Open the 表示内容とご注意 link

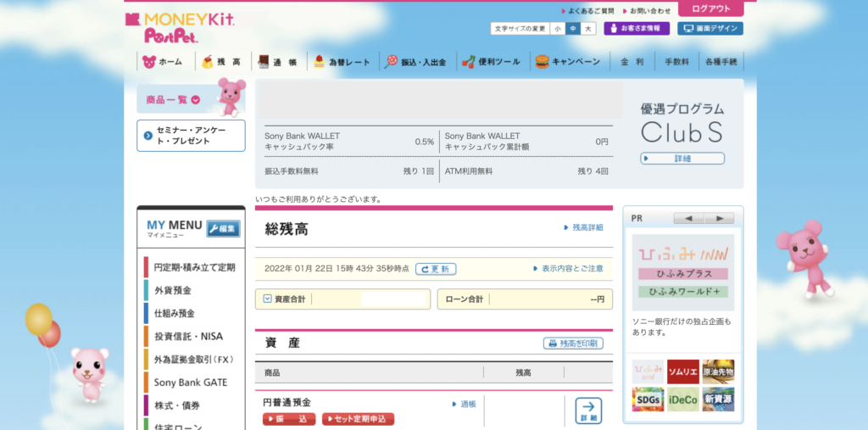point(568,268)
